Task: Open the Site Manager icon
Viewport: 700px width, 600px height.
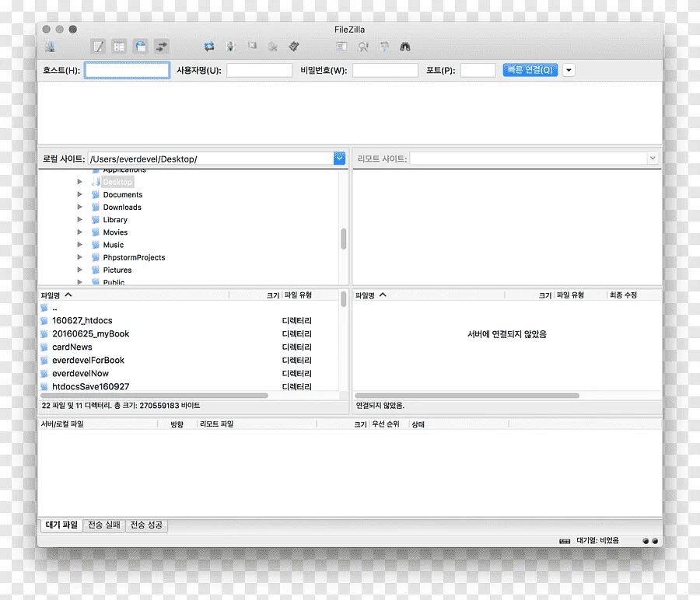Action: click(x=50, y=47)
